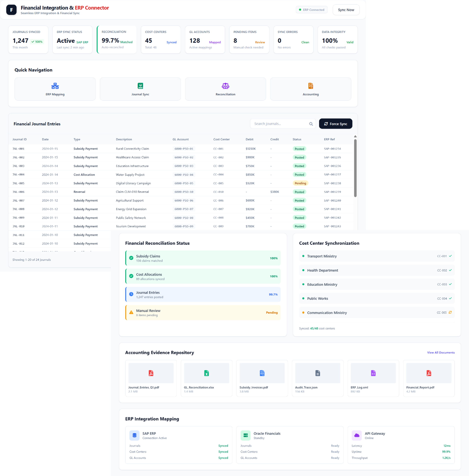Click the SAP ERP database icon
This screenshot has width=469, height=476.
click(x=134, y=435)
